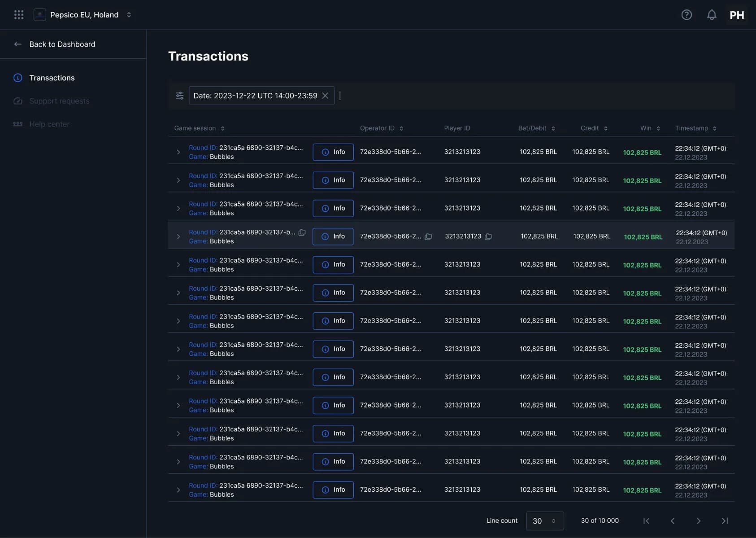Select Transactions in the sidebar

(x=52, y=78)
